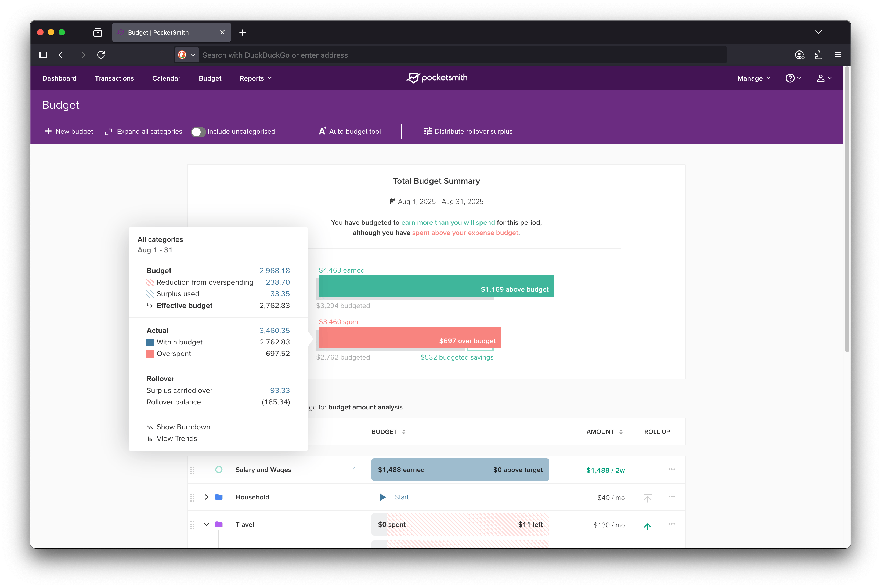Open the help question-mark menu
881x588 pixels.
(793, 78)
